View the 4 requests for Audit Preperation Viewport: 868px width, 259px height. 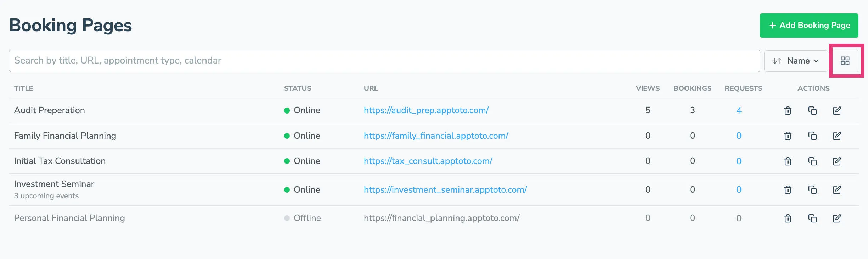click(739, 110)
